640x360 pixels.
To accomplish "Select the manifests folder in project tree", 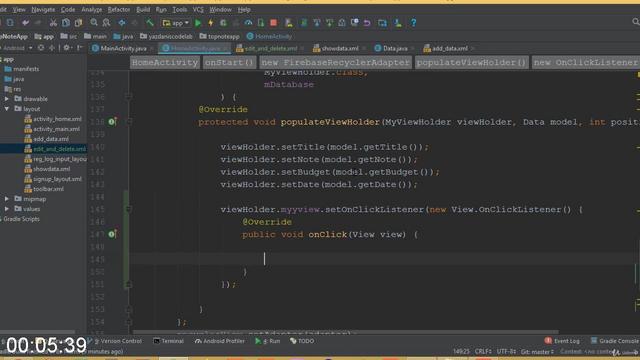I will pyautogui.click(x=22, y=69).
